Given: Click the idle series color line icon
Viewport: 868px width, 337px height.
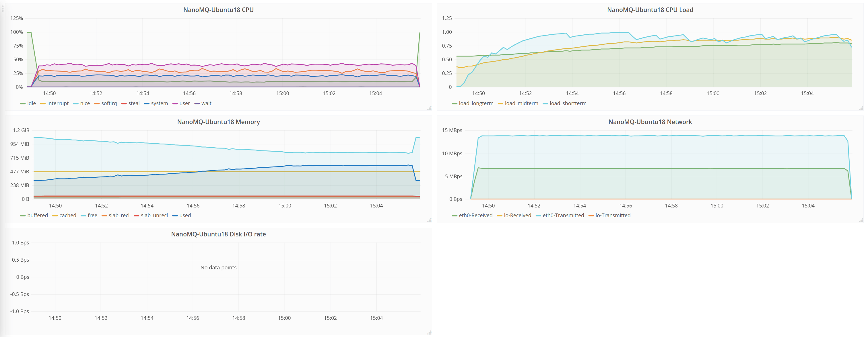Looking at the screenshot, I should pyautogui.click(x=23, y=104).
